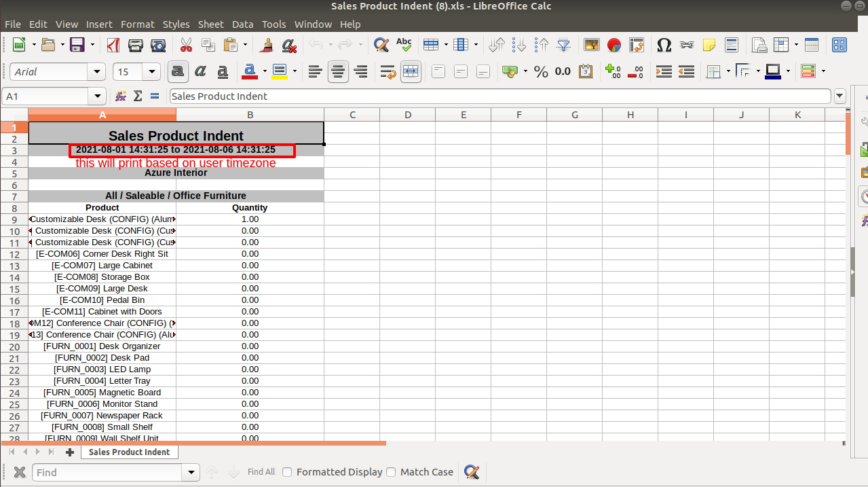The image size is (868, 487).
Task: Click Sort Ascending icon
Action: click(x=519, y=46)
